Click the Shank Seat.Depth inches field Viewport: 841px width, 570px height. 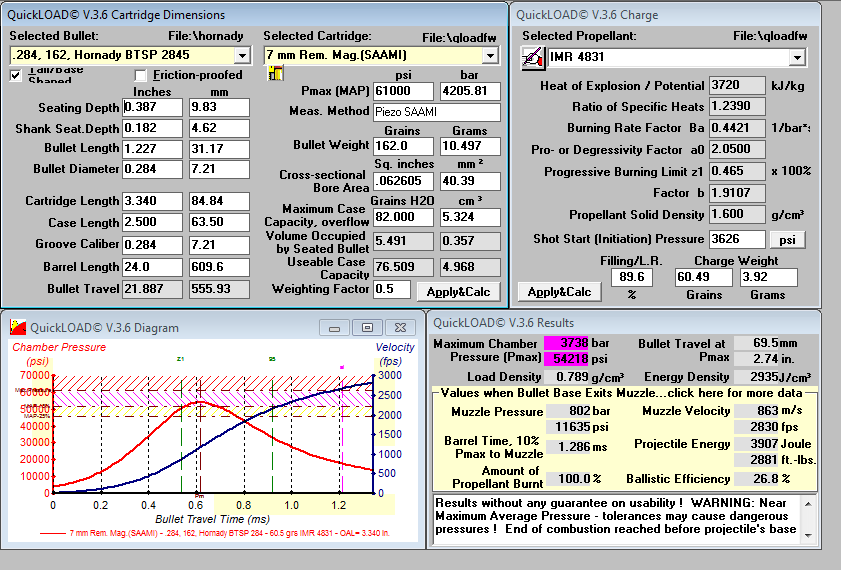click(x=152, y=128)
